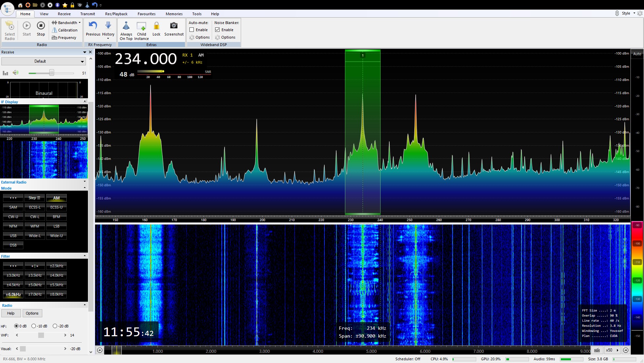The image size is (644, 363).
Task: Open the Style dropdown menu
Action: (628, 13)
